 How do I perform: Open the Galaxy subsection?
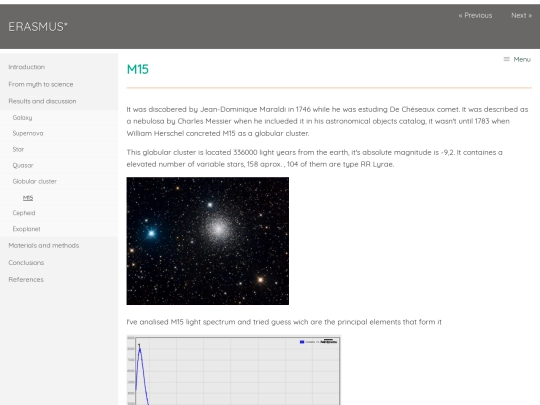22,118
